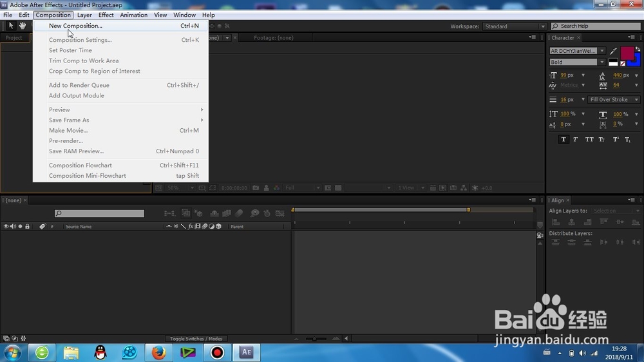Image resolution: width=644 pixels, height=362 pixels.
Task: Click the Search Help field
Action: tap(596, 26)
